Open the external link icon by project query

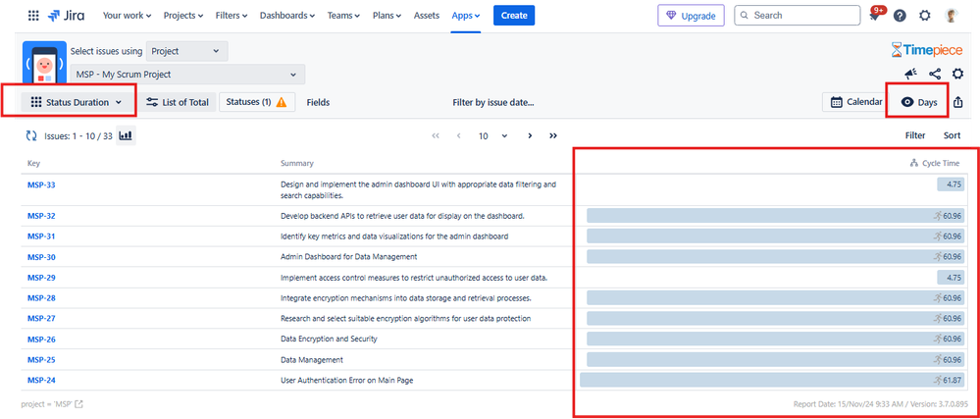pyautogui.click(x=78, y=404)
